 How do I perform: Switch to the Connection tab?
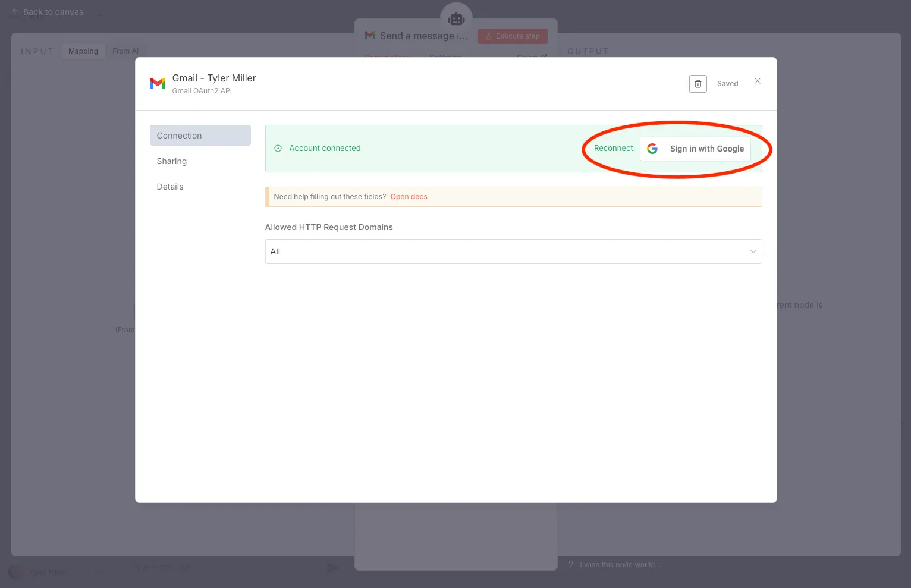pos(200,136)
